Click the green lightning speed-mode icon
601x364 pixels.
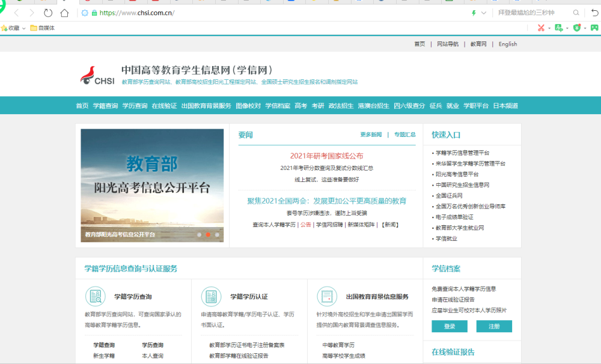(474, 13)
